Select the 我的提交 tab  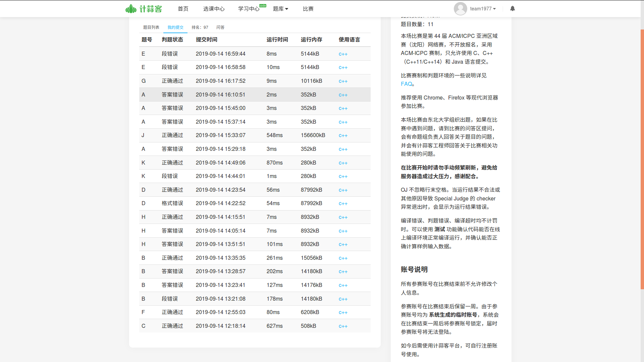175,27
